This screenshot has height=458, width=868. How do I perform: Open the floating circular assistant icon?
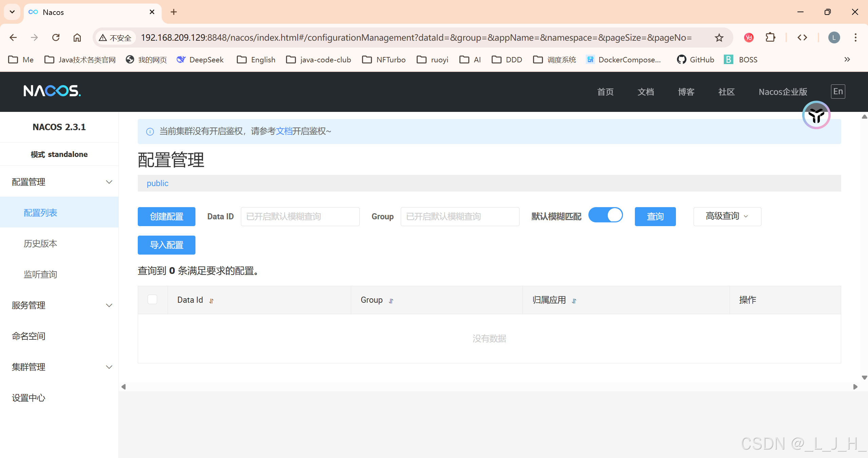(x=816, y=115)
